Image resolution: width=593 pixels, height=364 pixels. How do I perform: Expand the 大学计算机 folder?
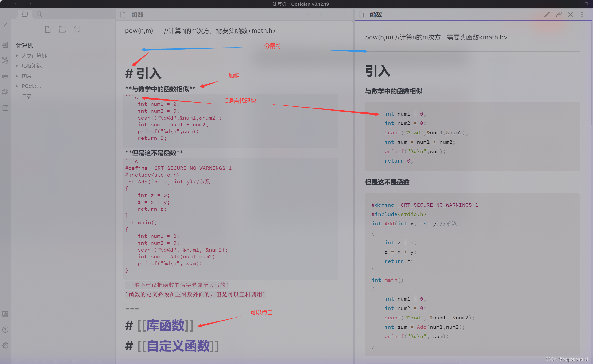(34, 55)
